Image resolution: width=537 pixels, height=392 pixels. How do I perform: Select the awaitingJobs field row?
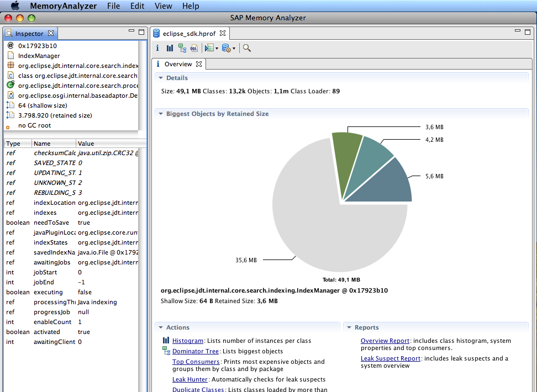pyautogui.click(x=71, y=262)
